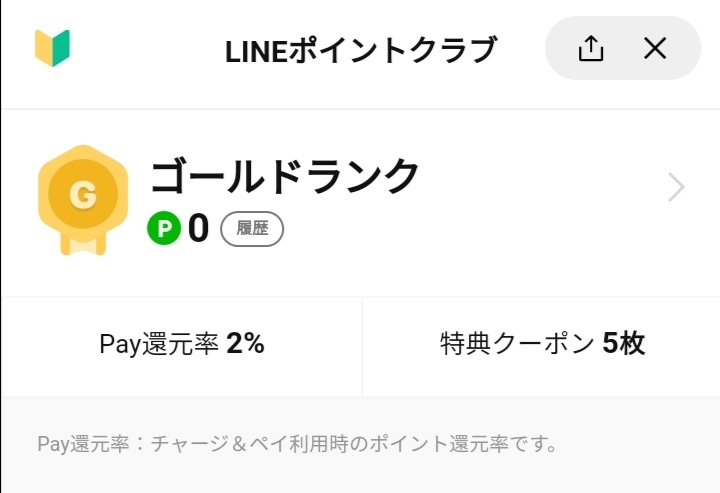This screenshot has height=493, width=720.
Task: Tap the Gold rank medal badge
Action: point(83,197)
